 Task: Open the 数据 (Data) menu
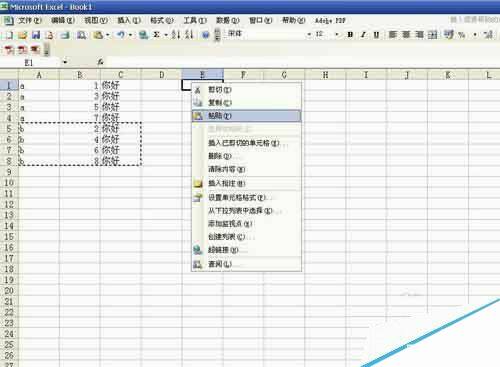pos(228,21)
